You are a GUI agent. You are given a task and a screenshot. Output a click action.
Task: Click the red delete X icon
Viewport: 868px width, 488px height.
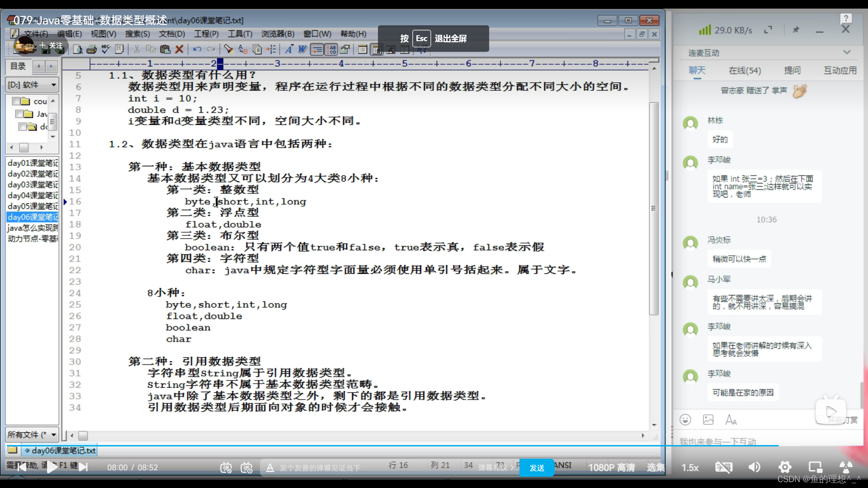coord(179,49)
